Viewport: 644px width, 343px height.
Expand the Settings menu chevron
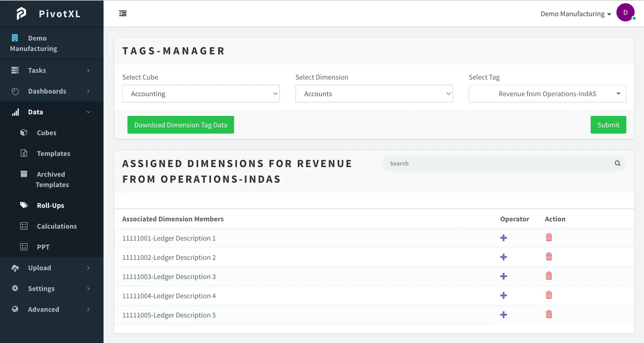coord(88,288)
